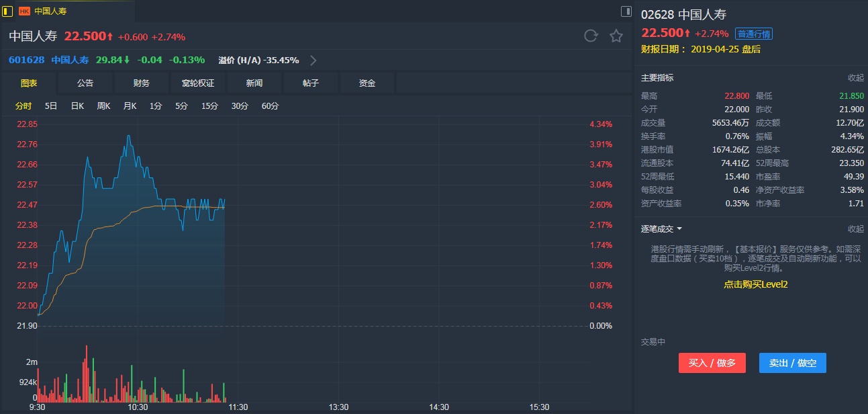Select the 5日 chart period
Screen dimensions: 868x414
coord(51,106)
